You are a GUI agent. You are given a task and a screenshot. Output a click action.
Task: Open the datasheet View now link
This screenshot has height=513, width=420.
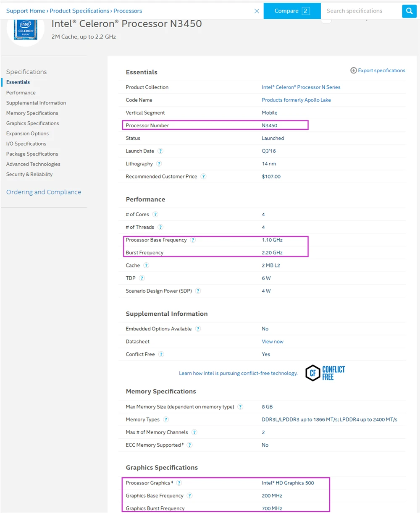click(273, 342)
